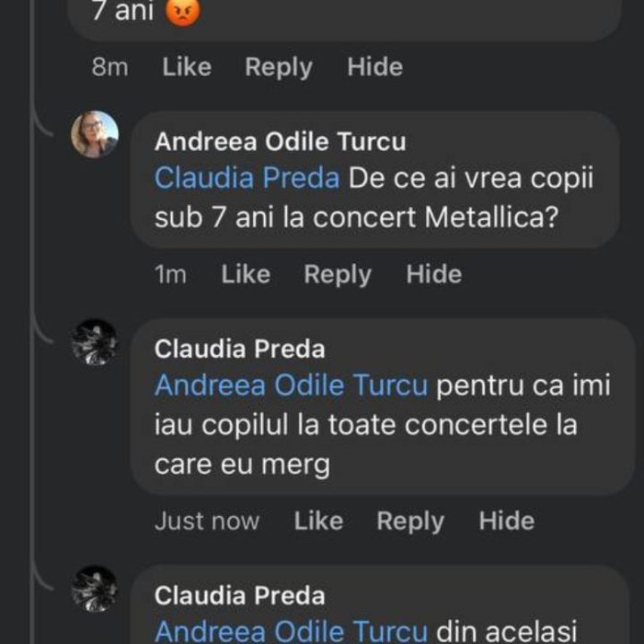Like the comment posted 8m ago
Viewport: 644px width, 644px height.
[187, 67]
